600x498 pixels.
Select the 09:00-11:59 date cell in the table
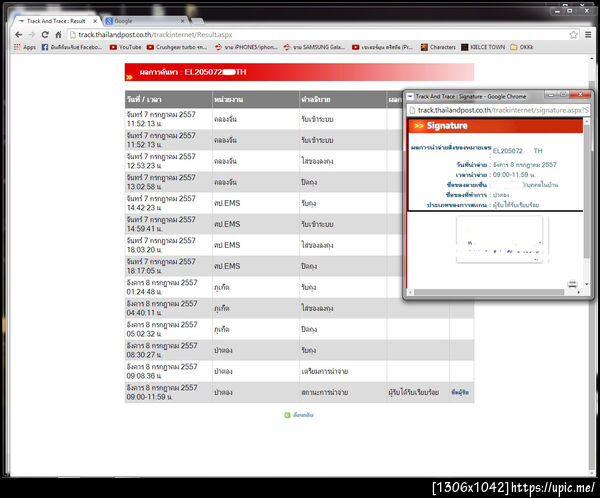[168, 393]
